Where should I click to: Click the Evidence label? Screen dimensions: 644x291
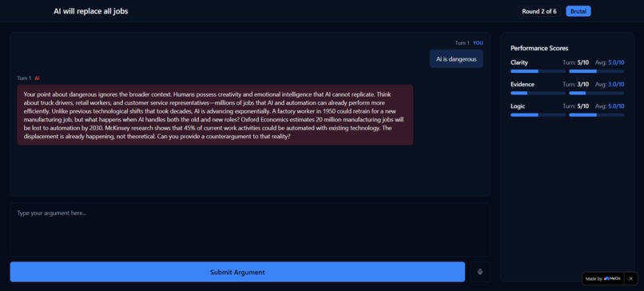pyautogui.click(x=523, y=84)
